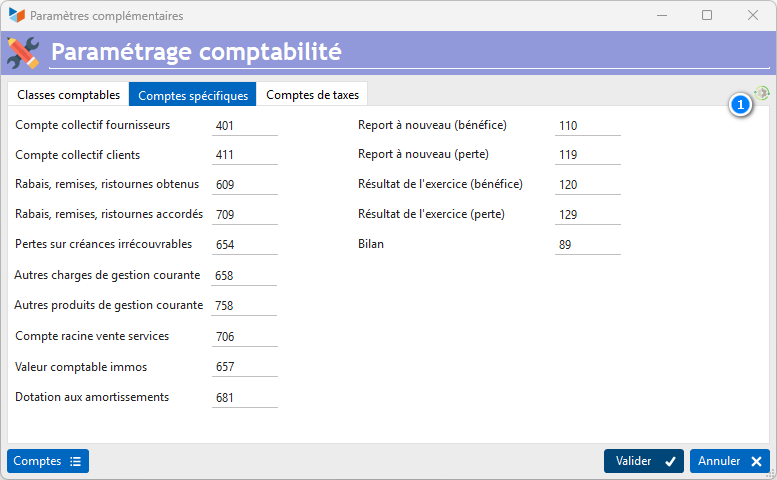Click the Bilan account field 89
The image size is (777, 480).
tap(588, 245)
